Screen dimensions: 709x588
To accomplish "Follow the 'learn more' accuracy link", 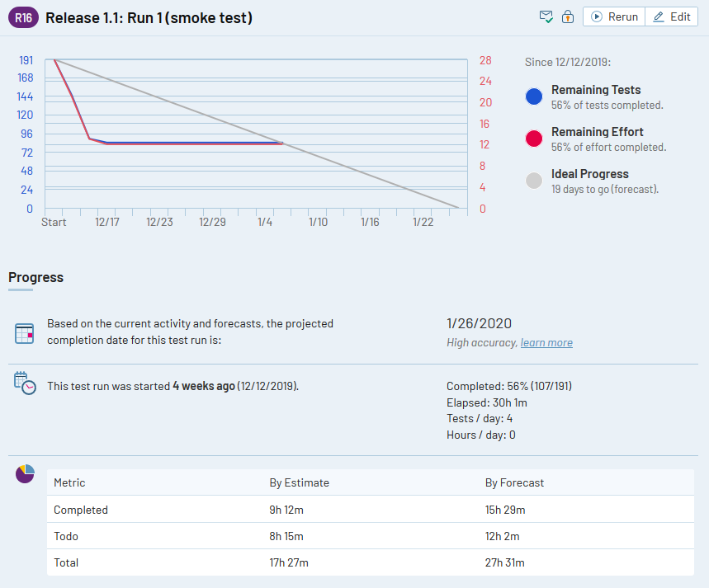I will (x=546, y=343).
